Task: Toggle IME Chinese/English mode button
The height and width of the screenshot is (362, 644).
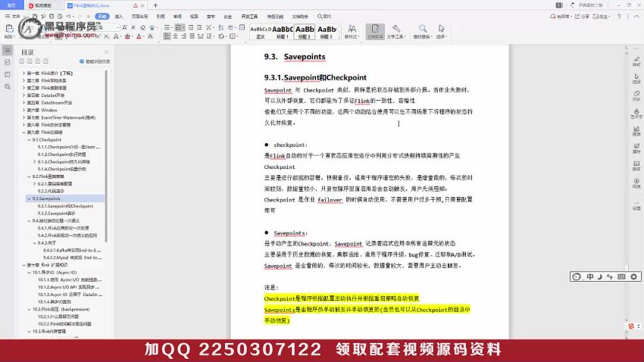Action: point(589,276)
